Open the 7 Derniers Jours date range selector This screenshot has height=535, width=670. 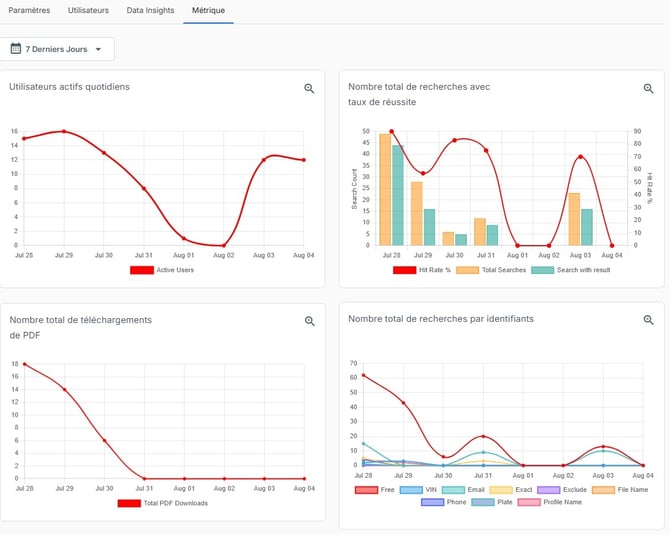pos(57,49)
